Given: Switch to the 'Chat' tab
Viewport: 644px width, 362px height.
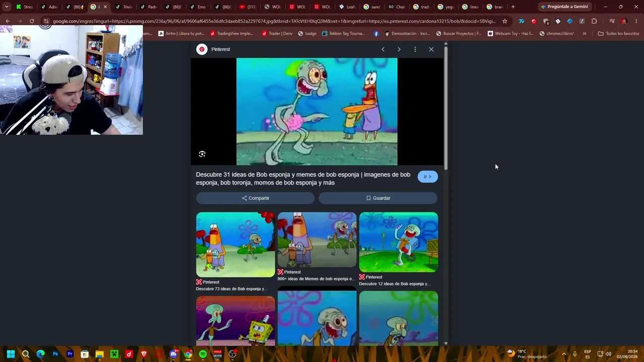Looking at the screenshot, I should (396, 7).
